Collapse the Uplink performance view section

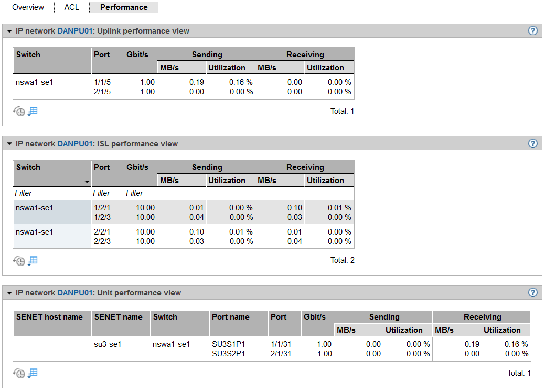click(9, 31)
